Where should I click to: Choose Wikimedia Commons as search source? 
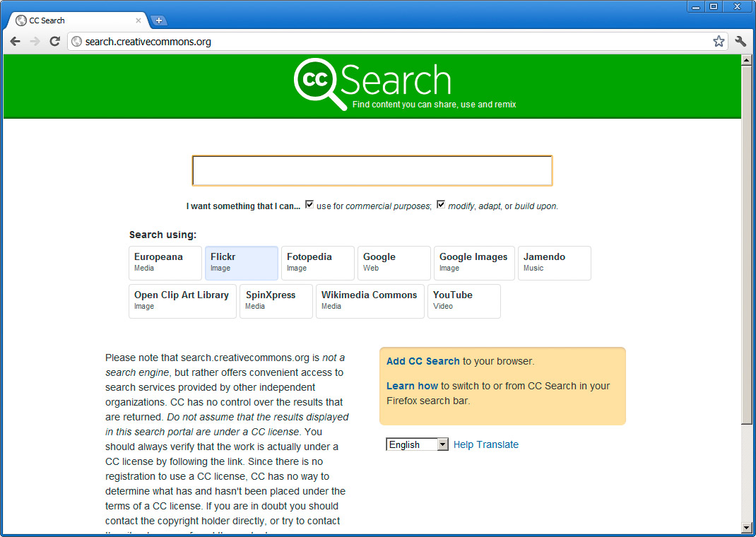coord(370,301)
